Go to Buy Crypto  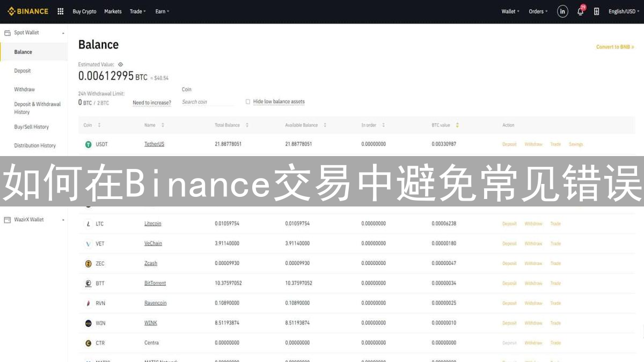click(84, 11)
